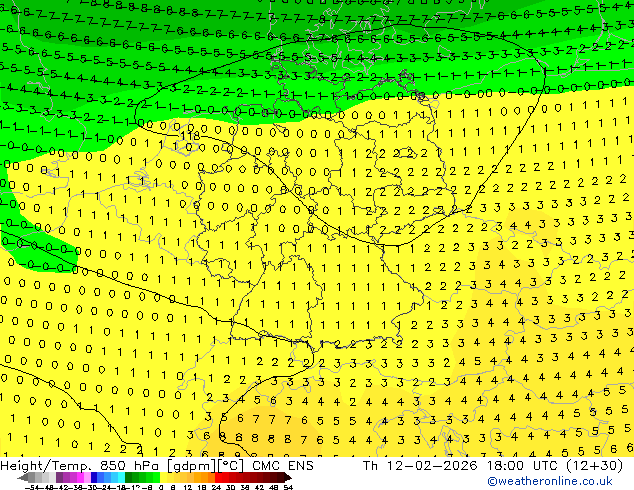634x490 pixels.
Task: Click the gray left arrow of color scale
Action: 23,477
